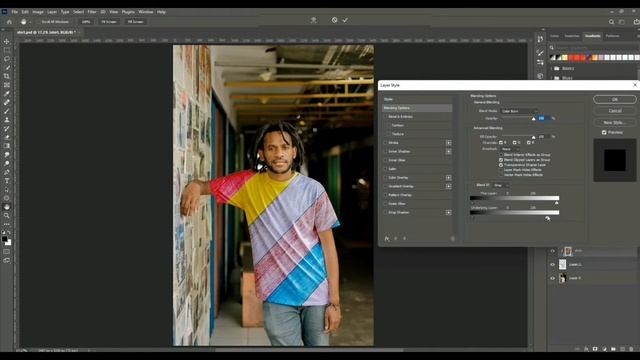Viewport: 640px width, 360px height.
Task: Commit changes with the checkmark icon
Action: [x=345, y=20]
